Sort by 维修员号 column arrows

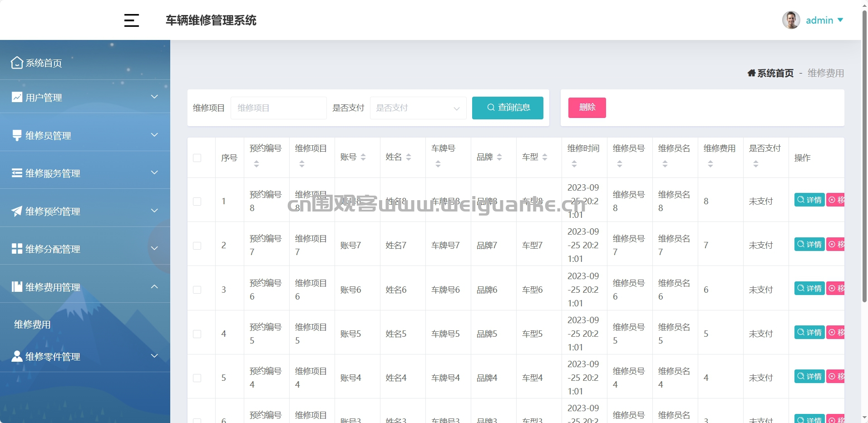point(620,164)
